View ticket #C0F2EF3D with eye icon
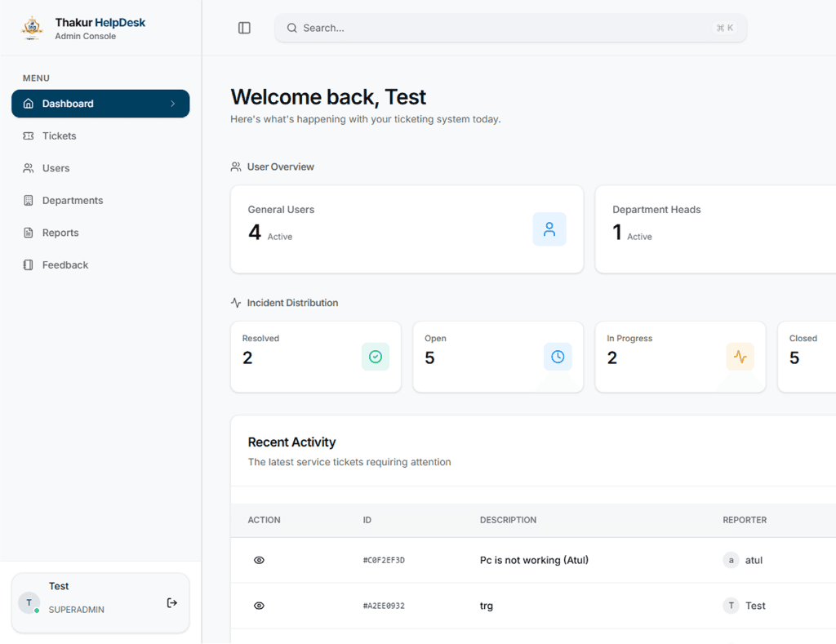 point(259,560)
